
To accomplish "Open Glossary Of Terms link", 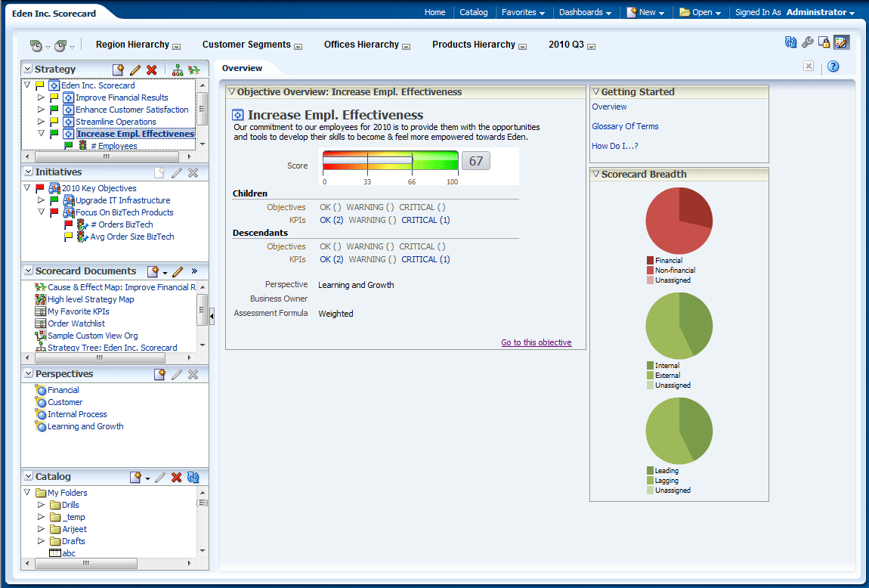I will coord(625,126).
